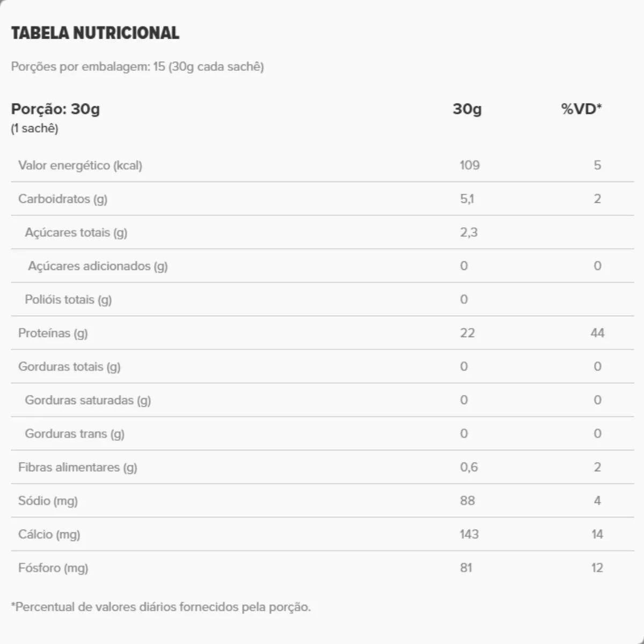The width and height of the screenshot is (644, 644).
Task: Click the Açúcares totais (g) label
Action: click(76, 232)
